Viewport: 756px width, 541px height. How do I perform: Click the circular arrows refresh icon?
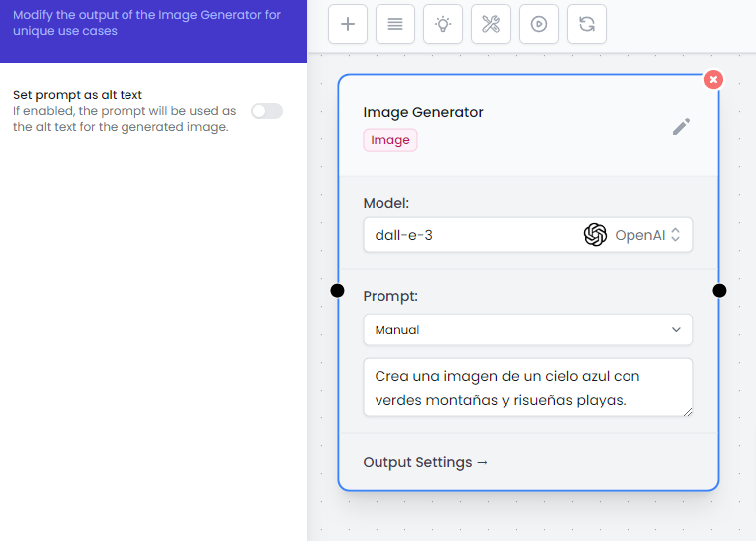point(587,24)
